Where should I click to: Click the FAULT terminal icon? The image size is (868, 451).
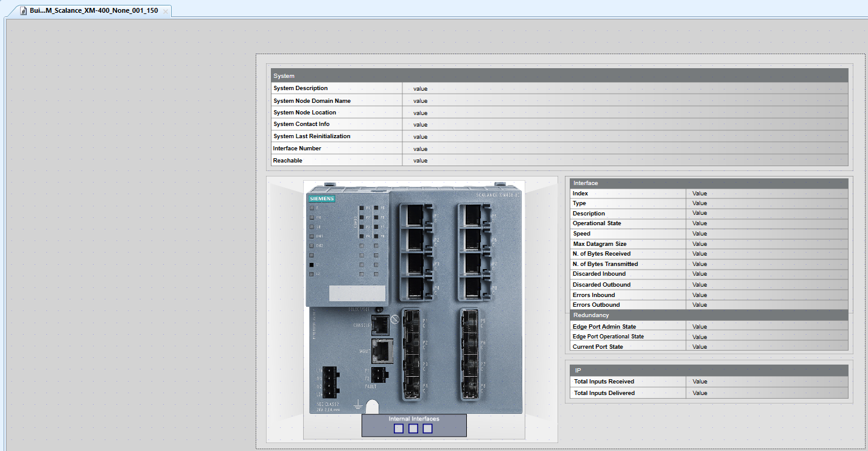click(379, 376)
